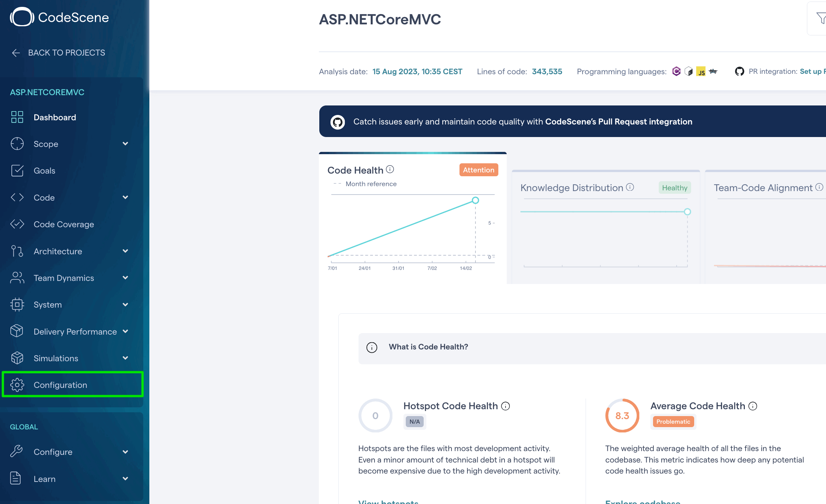Click the Code brackets icon
The height and width of the screenshot is (504, 826).
[x=17, y=198]
